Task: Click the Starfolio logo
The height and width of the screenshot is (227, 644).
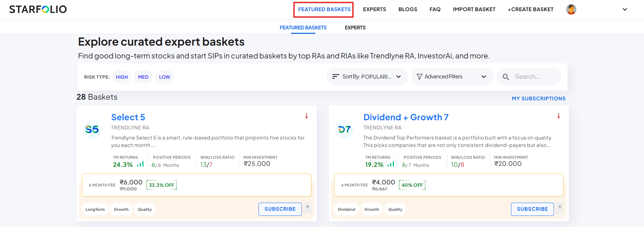Action: (x=38, y=9)
